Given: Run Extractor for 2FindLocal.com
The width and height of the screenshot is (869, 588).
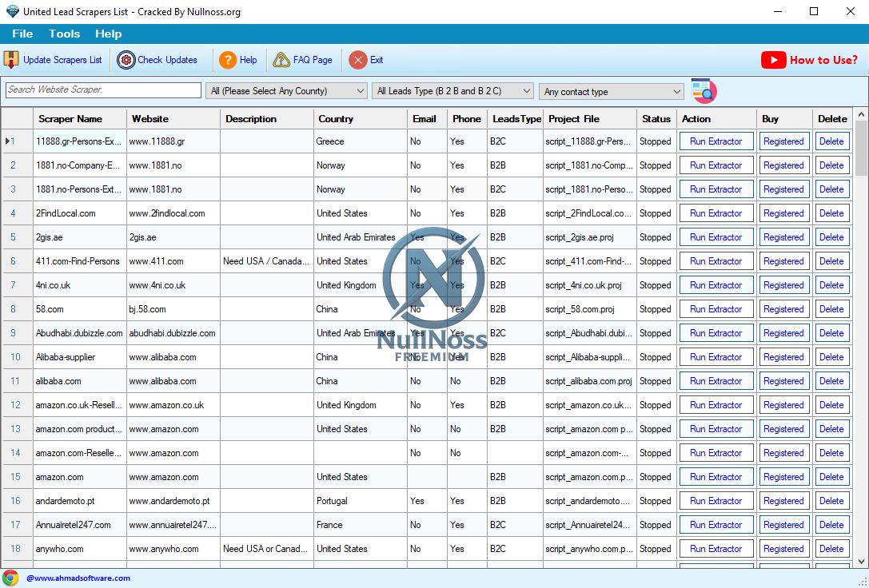Looking at the screenshot, I should 716,213.
